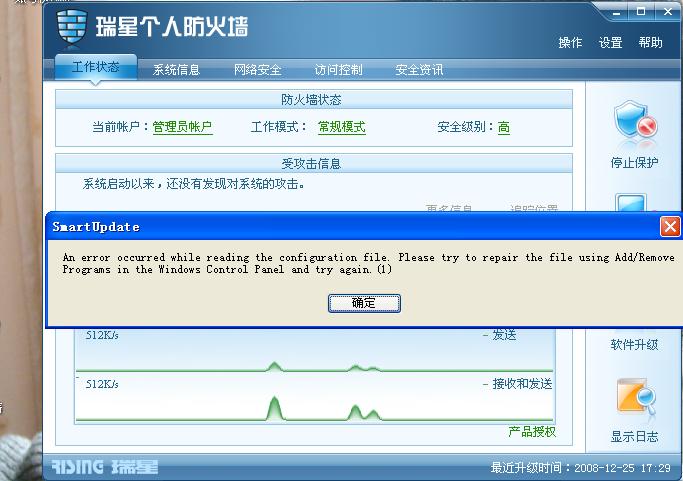
Task: Maximize the firewall window
Action: (x=641, y=12)
